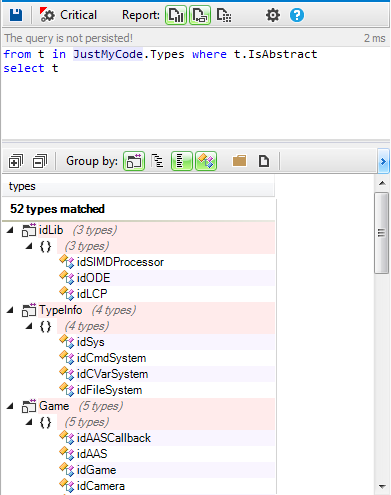Image resolution: width=391 pixels, height=495 pixels.
Task: Click the '2 ms' execution time
Action: 375,38
